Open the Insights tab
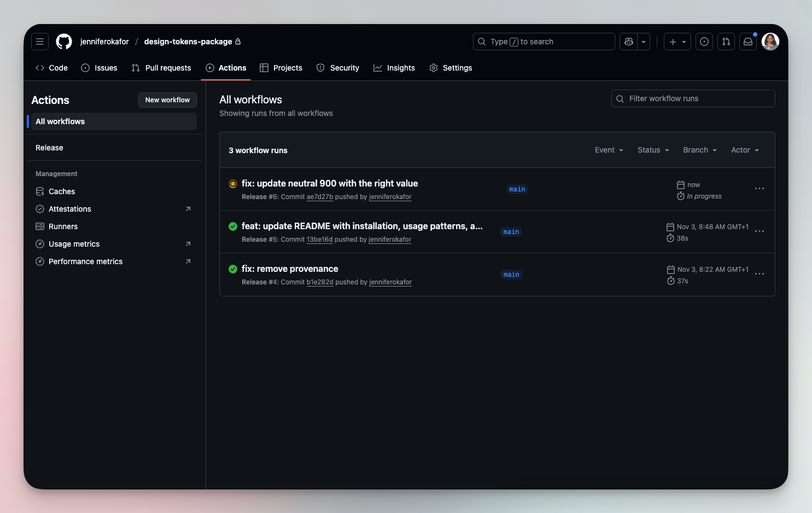Viewport: 812px width, 513px height. (394, 68)
